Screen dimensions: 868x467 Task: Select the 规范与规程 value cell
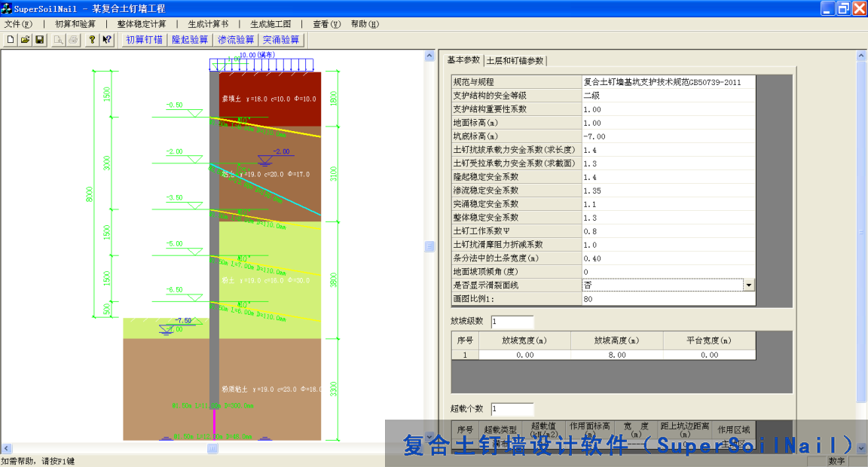coord(668,82)
